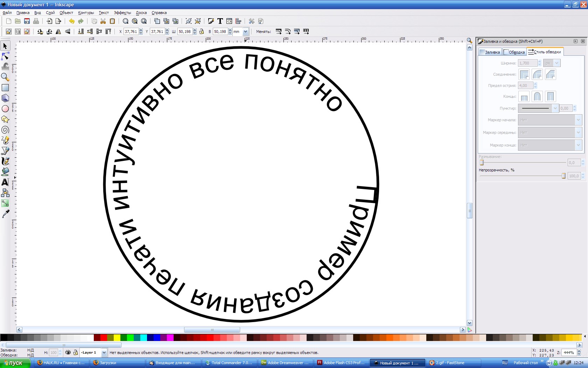Screen dimensions: 588x368
Task: Toggle width/height ratio lock
Action: 202,32
